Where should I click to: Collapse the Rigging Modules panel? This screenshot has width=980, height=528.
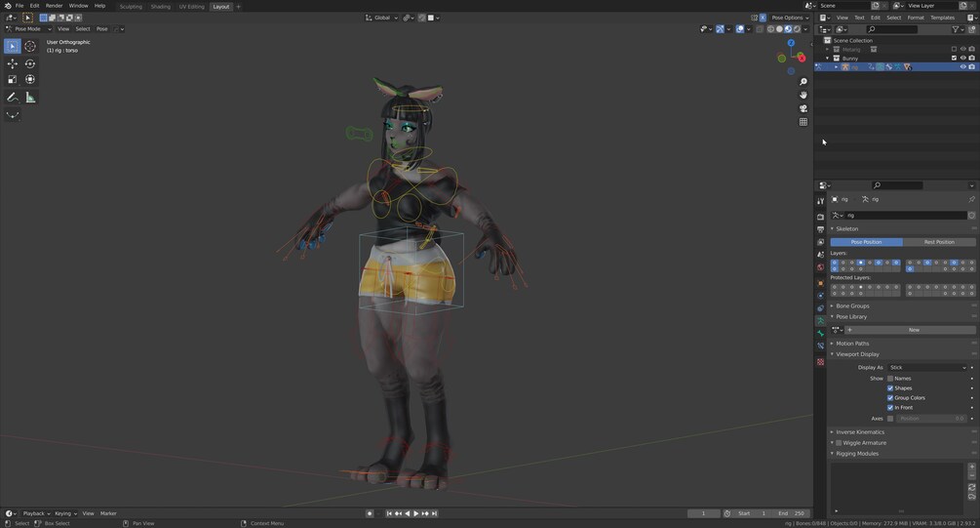point(857,454)
